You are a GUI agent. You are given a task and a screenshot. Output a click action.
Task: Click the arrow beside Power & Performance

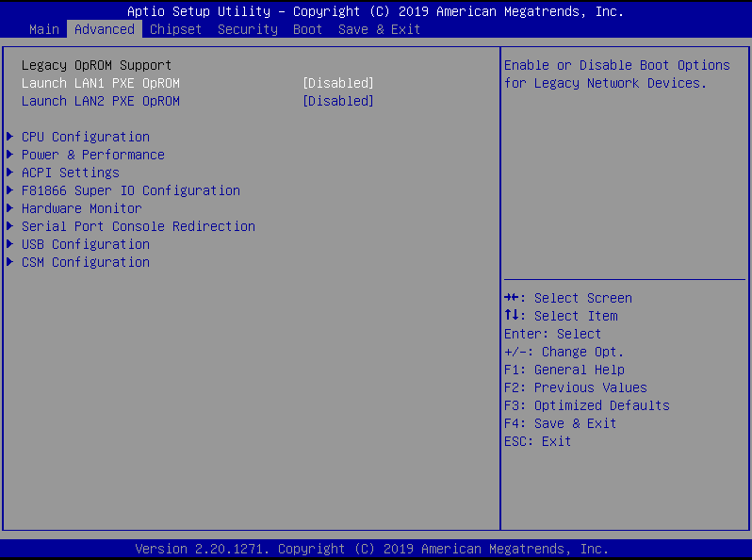click(10, 155)
